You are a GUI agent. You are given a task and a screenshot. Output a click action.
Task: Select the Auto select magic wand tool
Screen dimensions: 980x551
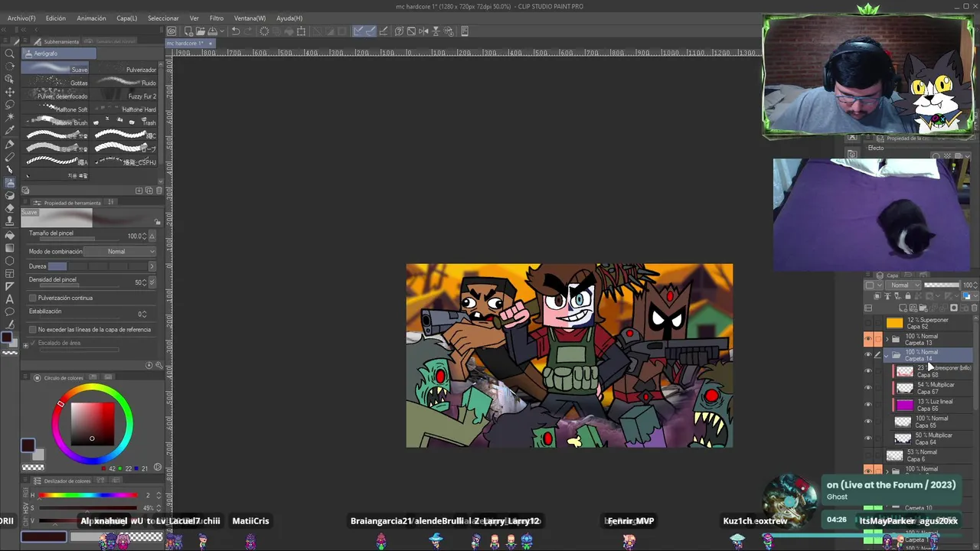[x=10, y=118]
